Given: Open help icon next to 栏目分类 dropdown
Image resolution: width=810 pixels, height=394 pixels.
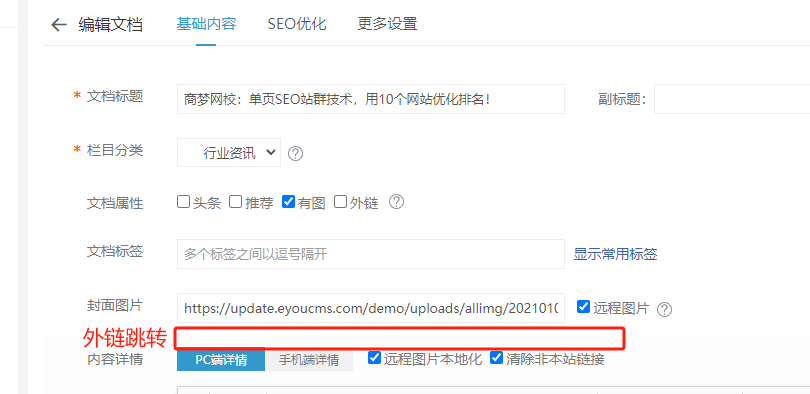Looking at the screenshot, I should pyautogui.click(x=295, y=154).
